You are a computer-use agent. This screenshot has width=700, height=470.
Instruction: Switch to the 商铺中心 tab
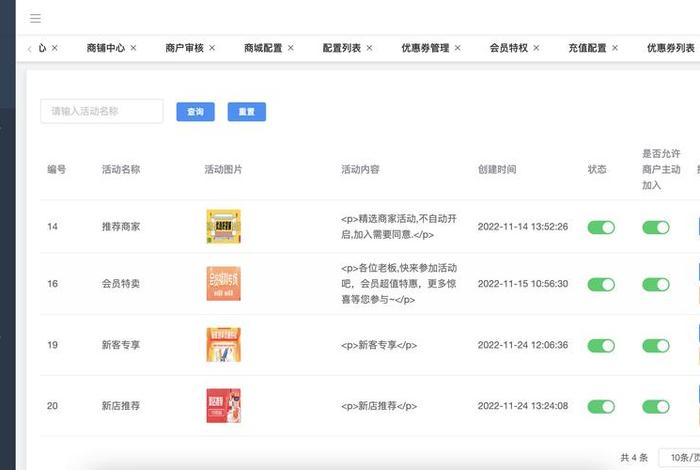pyautogui.click(x=106, y=48)
